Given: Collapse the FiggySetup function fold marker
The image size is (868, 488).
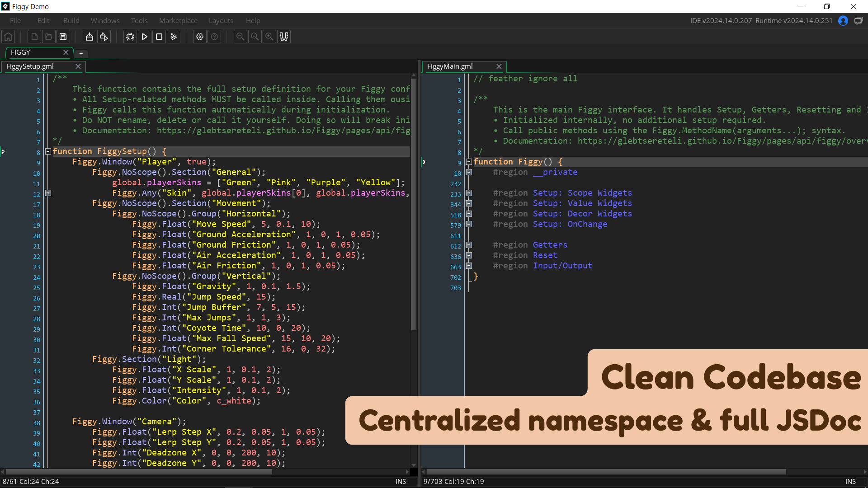Looking at the screenshot, I should 48,151.
